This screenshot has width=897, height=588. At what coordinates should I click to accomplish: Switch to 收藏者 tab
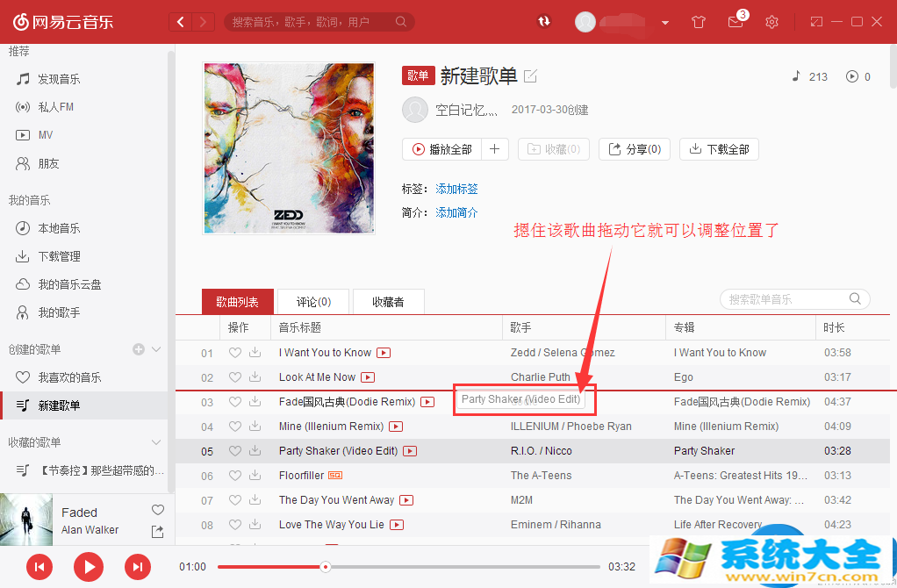click(389, 301)
